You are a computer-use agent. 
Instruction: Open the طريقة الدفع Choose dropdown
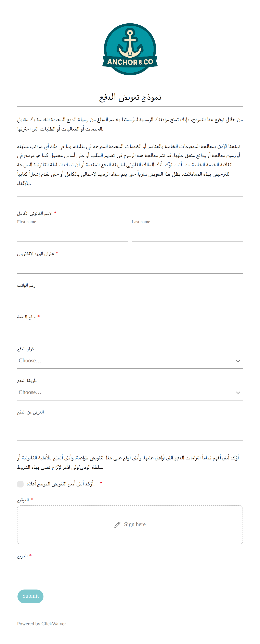[130, 393]
